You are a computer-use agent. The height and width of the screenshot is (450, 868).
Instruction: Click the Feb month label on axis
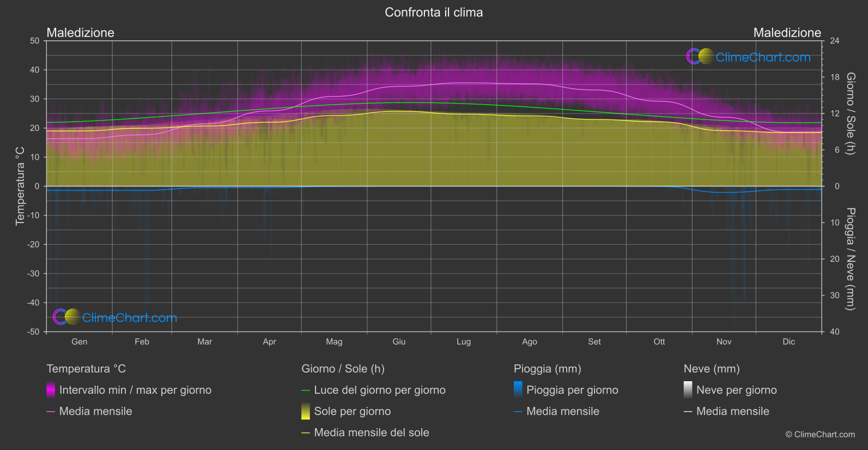tap(142, 341)
